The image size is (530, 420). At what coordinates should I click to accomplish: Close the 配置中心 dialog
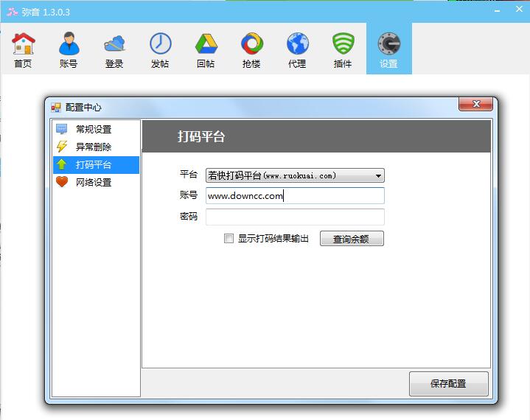pos(475,105)
